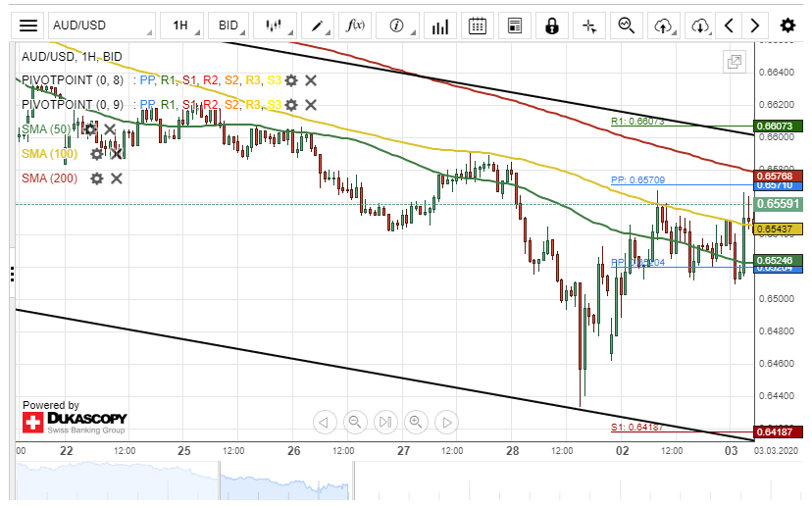Change the 1H timeframe dropdown
812x507 pixels.
[x=181, y=25]
